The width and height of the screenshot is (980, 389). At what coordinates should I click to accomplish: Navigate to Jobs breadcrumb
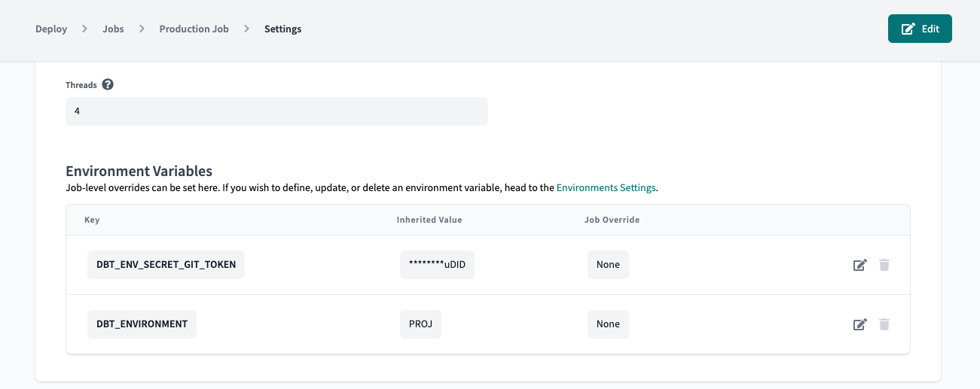point(113,29)
